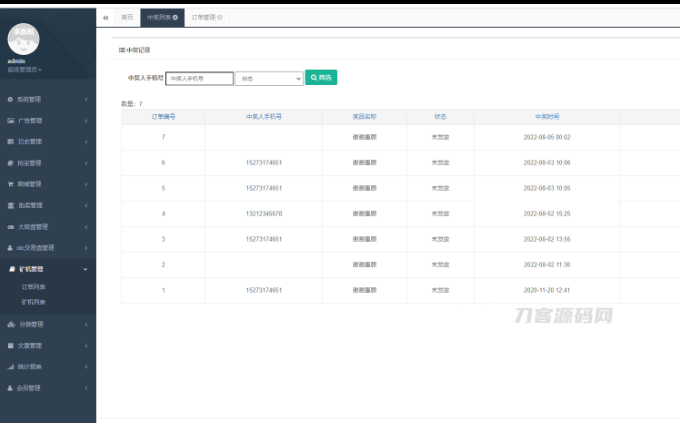Select phone 15273174651 in order 1 row

click(264, 290)
